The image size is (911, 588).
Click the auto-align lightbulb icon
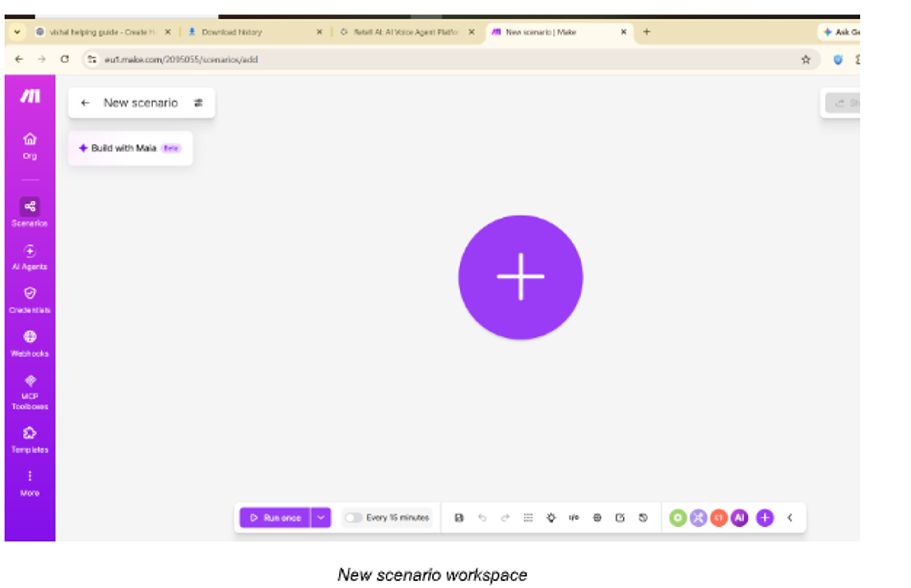pos(551,517)
